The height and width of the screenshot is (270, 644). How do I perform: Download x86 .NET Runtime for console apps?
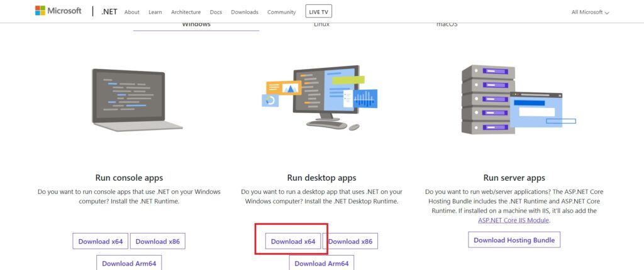(158, 241)
